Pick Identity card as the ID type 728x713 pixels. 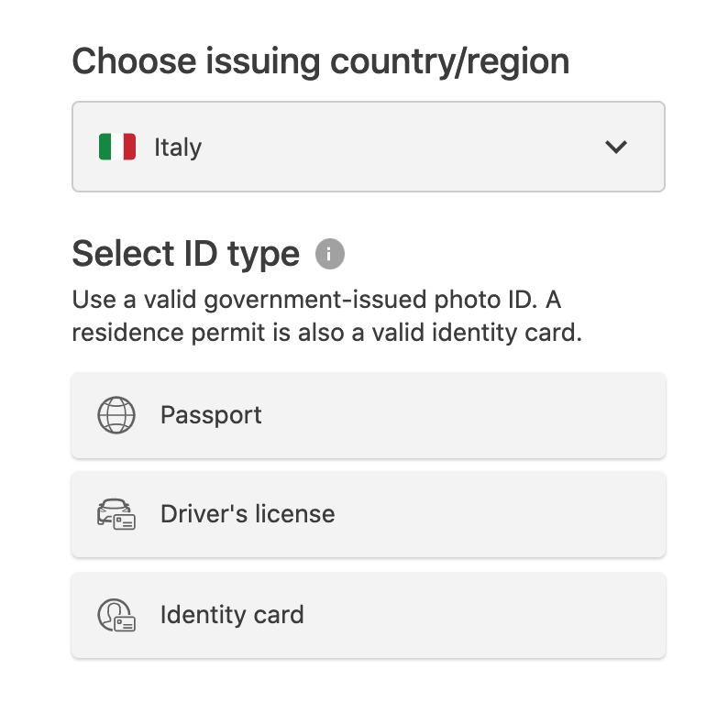point(368,615)
